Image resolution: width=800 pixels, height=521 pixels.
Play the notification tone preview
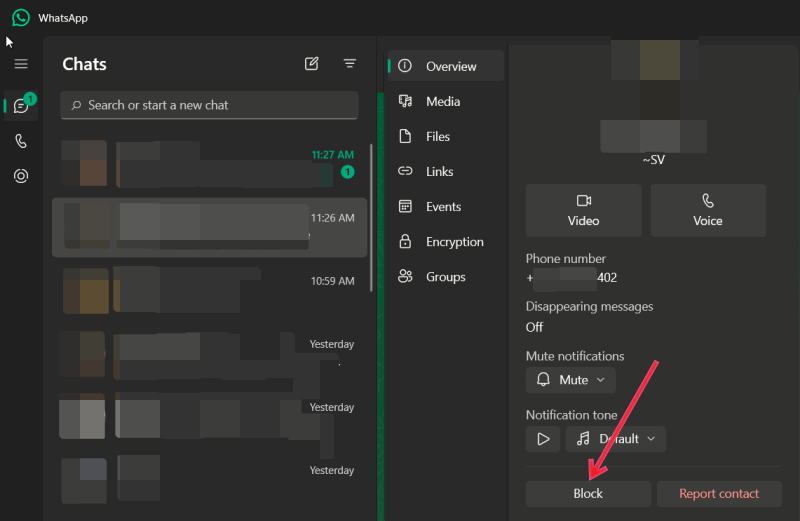(543, 439)
